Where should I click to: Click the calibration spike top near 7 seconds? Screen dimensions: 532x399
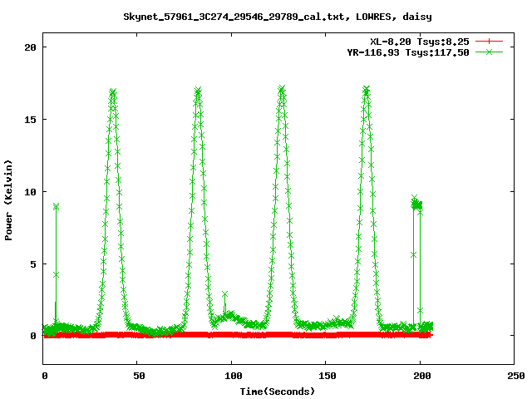pos(56,206)
